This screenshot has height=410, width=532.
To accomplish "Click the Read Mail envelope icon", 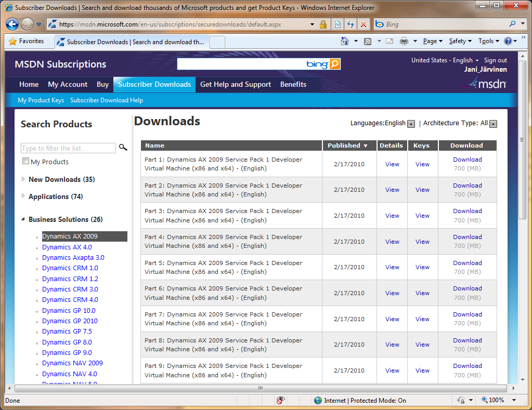I will (x=390, y=42).
